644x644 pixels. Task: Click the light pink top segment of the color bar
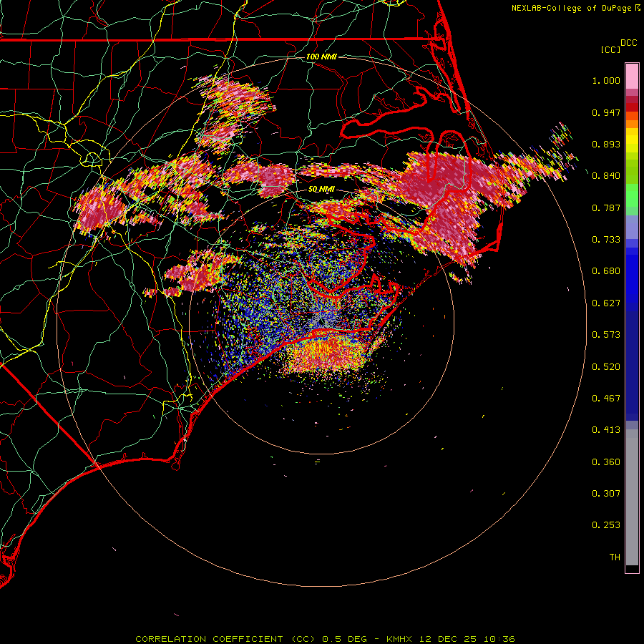[632, 77]
